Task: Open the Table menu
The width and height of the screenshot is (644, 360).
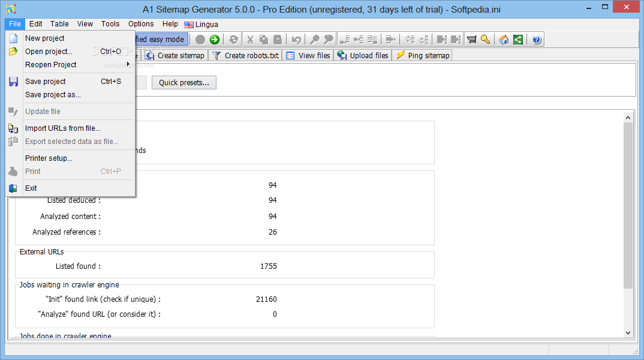Action: 59,24
